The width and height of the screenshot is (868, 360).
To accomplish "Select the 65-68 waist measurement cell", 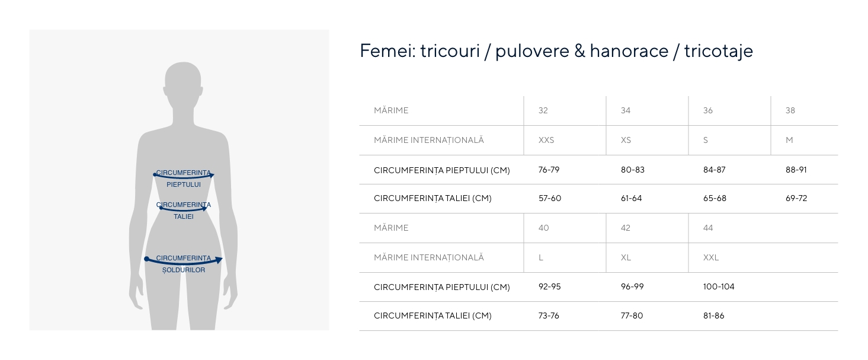I will coord(715,199).
